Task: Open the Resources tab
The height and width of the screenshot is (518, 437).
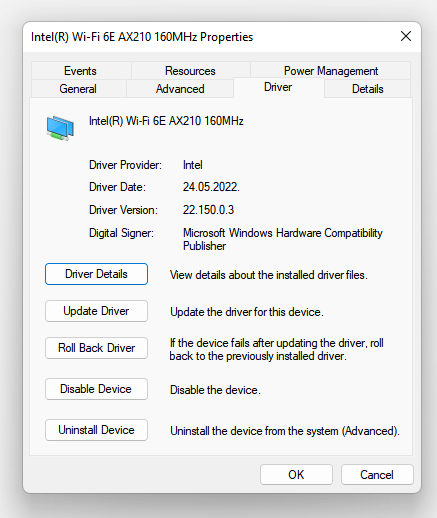Action: 190,71
